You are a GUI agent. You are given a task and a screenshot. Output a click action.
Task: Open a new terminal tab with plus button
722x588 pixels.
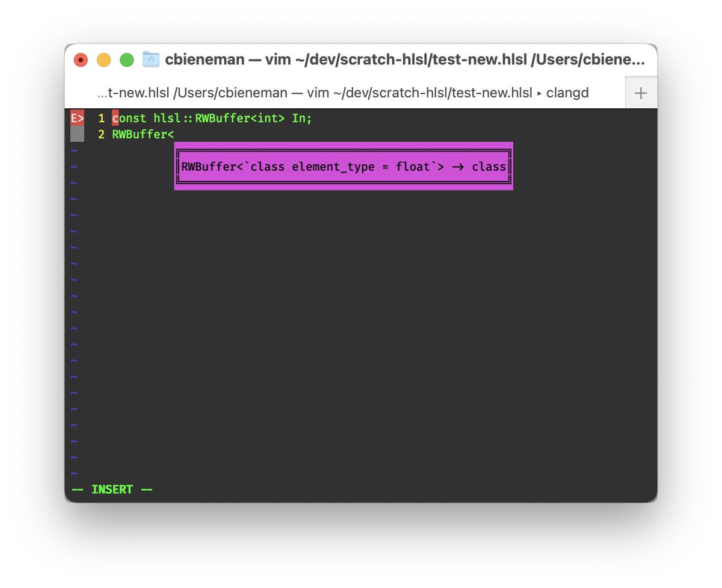[x=641, y=93]
